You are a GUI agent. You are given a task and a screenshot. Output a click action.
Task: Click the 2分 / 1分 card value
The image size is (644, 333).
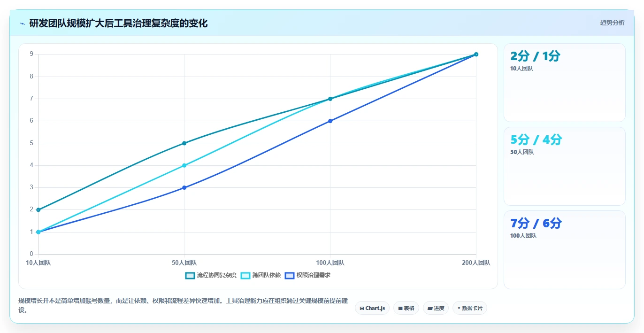[535, 56]
